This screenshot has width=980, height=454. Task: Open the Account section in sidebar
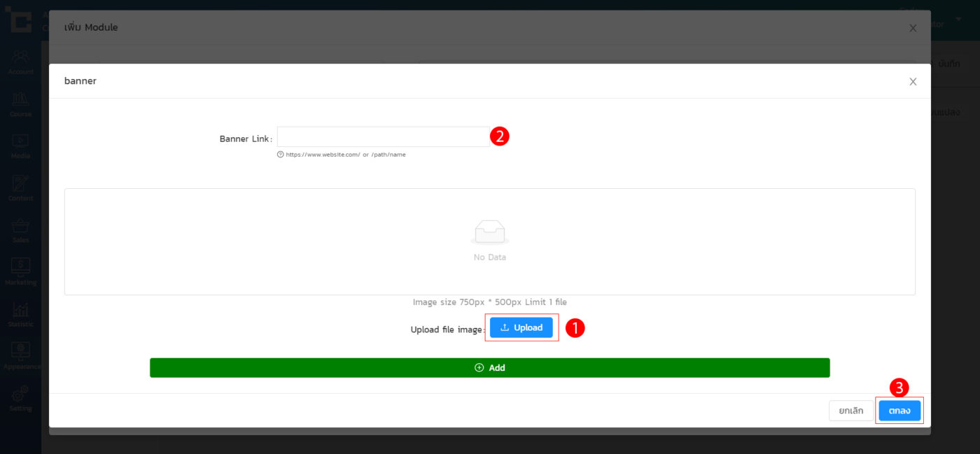(20, 62)
